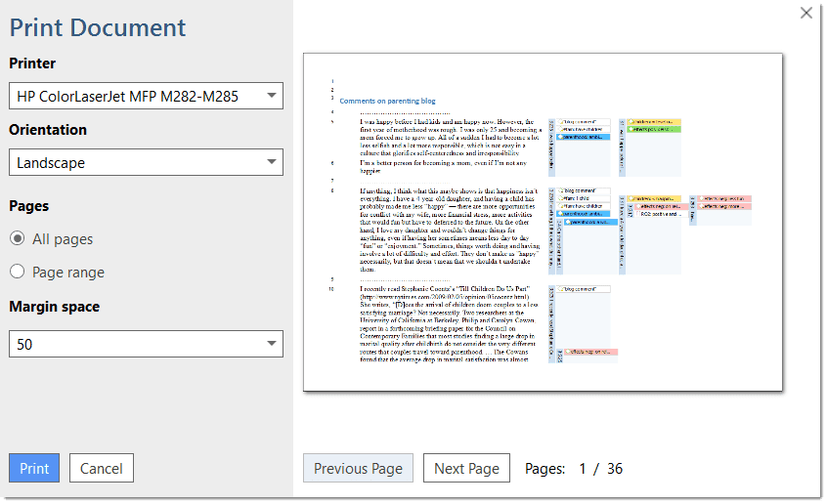Click the total page count 36
Screen dimensions: 827x504
pos(615,468)
